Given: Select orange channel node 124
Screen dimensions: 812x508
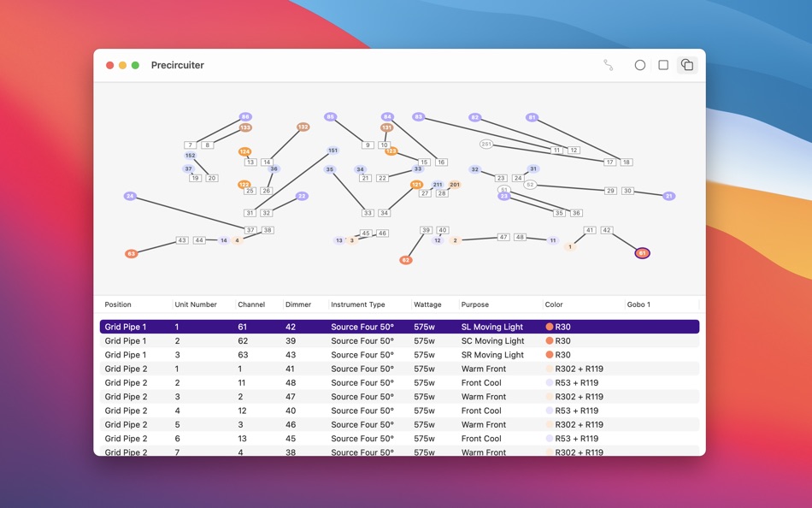Looking at the screenshot, I should 245,152.
